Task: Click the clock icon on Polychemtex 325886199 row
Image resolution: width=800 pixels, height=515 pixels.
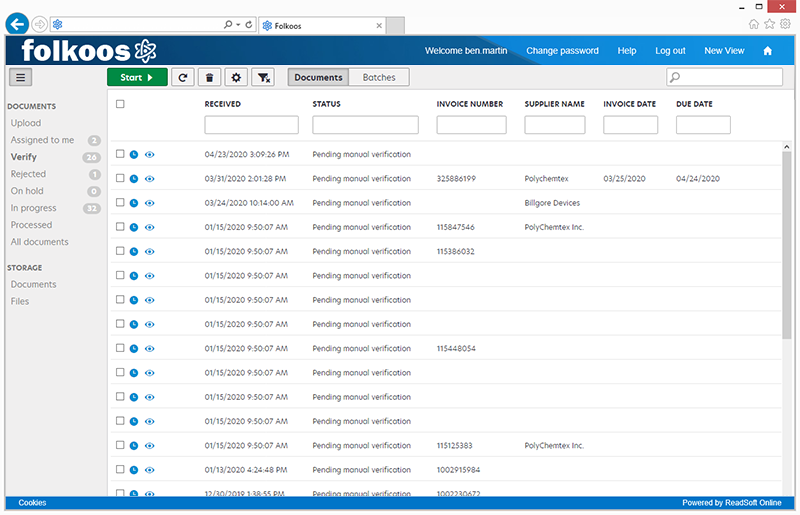Action: click(134, 179)
